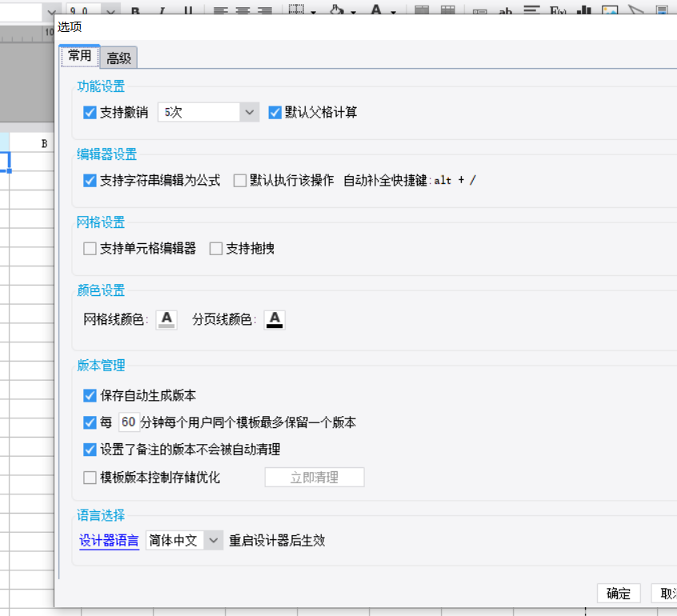Uncheck the 支持撤销 checkbox

90,113
